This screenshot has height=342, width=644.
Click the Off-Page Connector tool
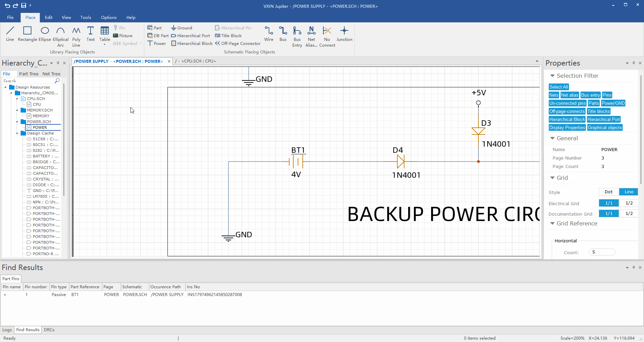click(238, 44)
